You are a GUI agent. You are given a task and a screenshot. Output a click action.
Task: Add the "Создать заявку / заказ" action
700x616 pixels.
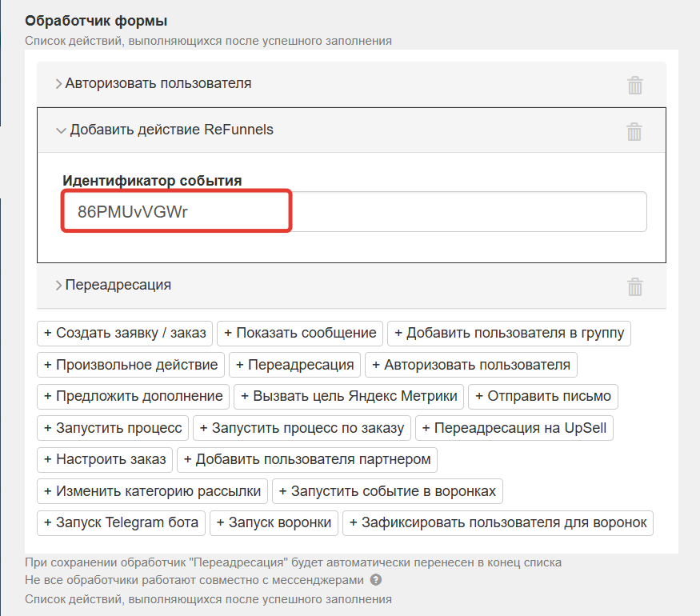(124, 334)
